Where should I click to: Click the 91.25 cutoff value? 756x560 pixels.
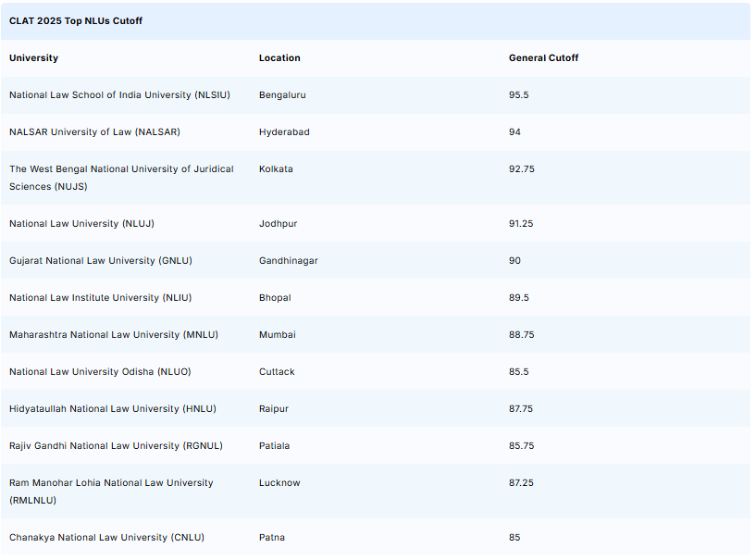(x=521, y=224)
